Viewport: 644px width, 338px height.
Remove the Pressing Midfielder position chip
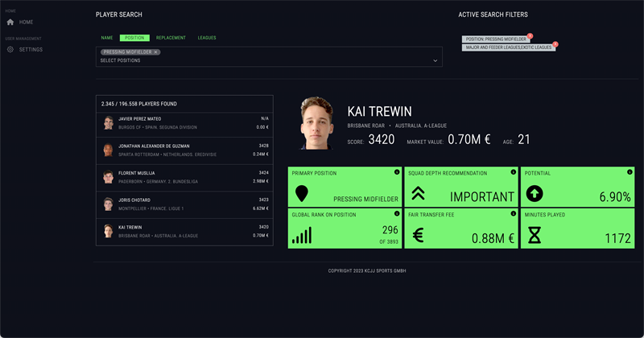click(156, 52)
